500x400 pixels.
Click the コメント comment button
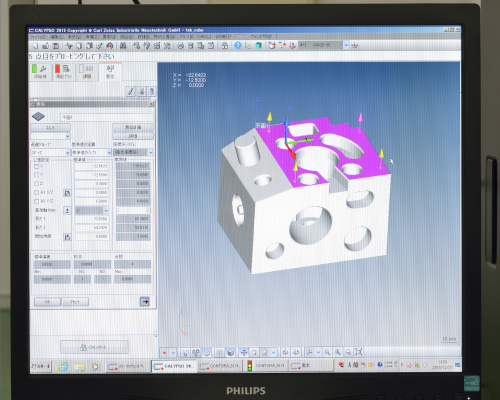[50, 127]
